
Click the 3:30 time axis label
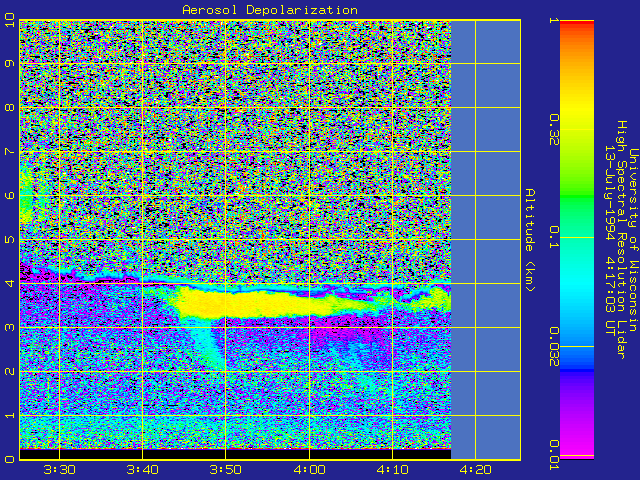[60, 470]
